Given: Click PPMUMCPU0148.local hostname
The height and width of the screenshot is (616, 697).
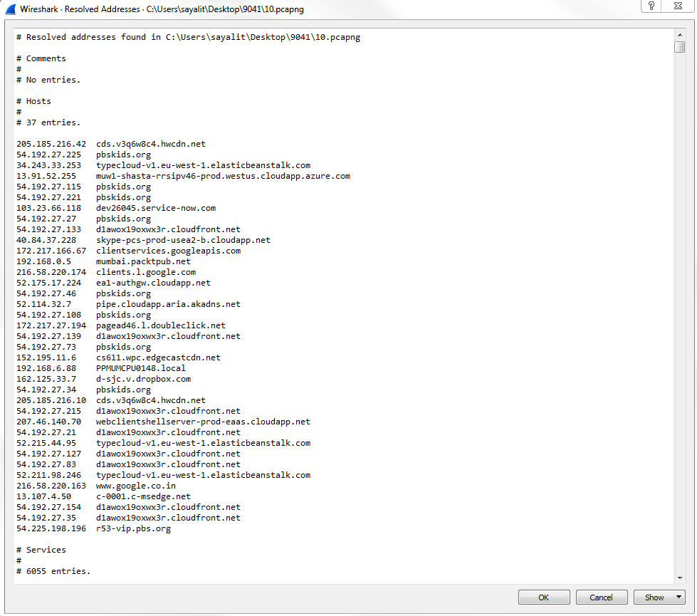Looking at the screenshot, I should (141, 368).
